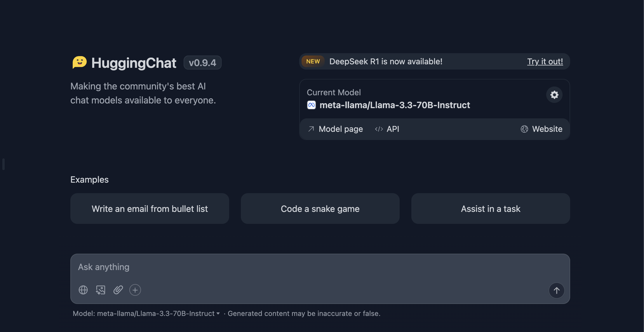Click the Meta logo beside model name

pos(311,105)
